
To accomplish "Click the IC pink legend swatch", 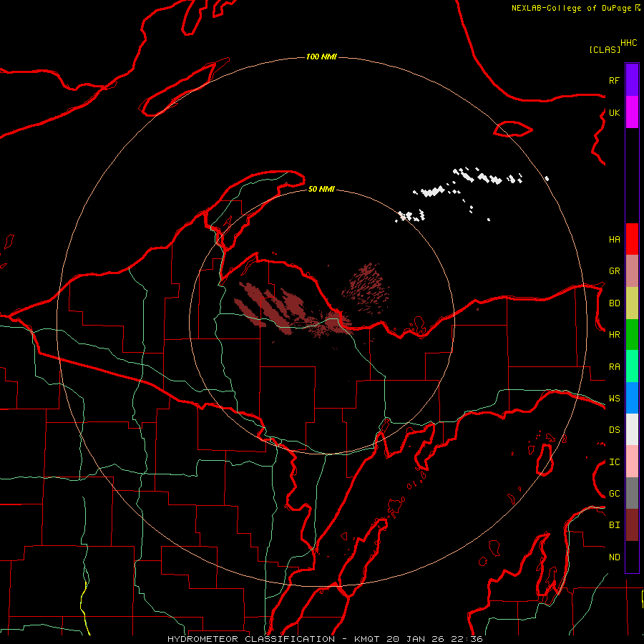I will [632, 462].
